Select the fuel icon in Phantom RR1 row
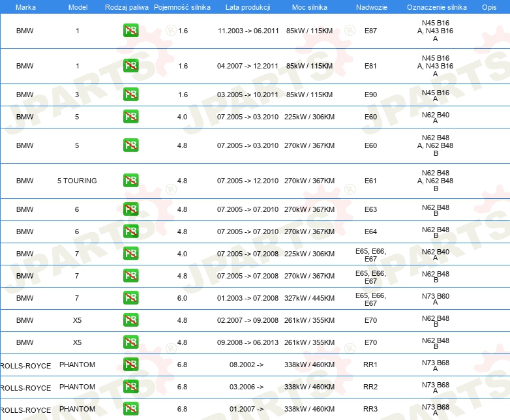 (130, 365)
